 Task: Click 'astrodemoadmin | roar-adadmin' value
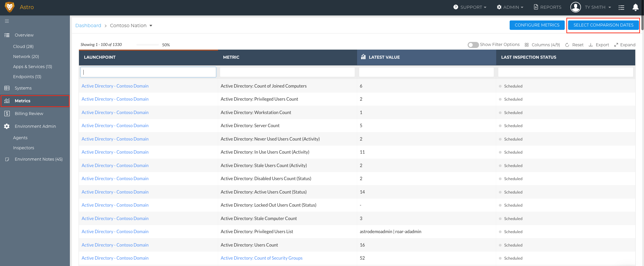(x=390, y=232)
